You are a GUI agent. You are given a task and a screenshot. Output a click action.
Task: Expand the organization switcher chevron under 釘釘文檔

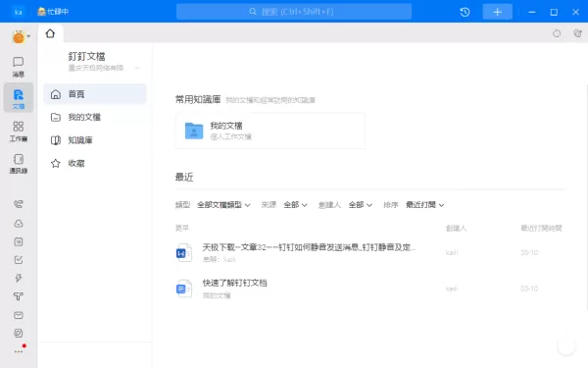pos(137,68)
